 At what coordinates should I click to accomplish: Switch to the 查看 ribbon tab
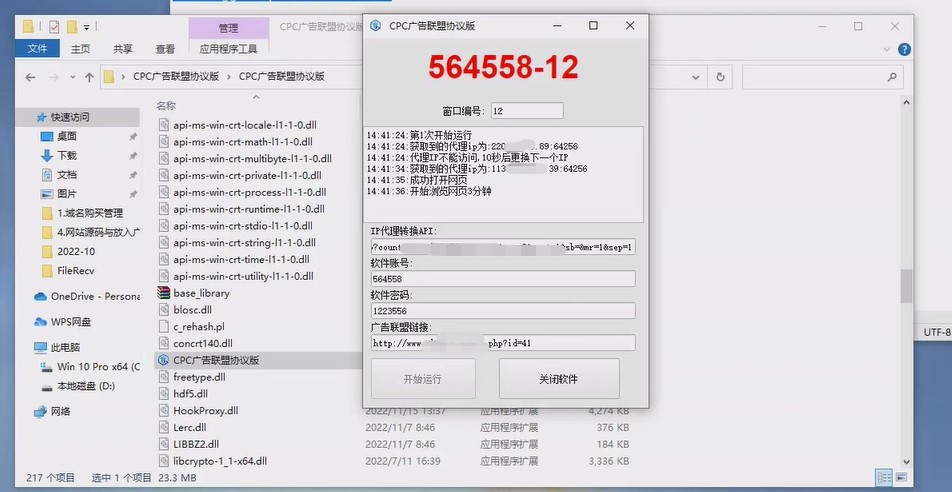165,49
